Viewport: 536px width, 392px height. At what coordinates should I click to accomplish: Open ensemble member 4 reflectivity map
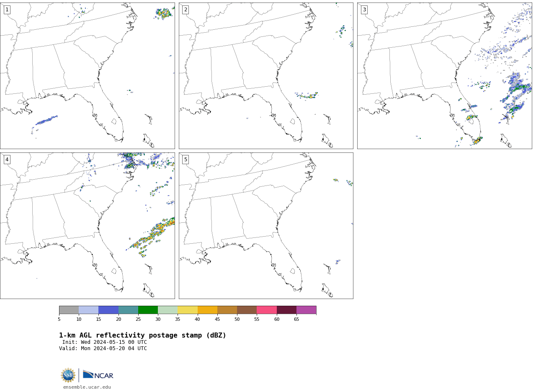click(88, 226)
